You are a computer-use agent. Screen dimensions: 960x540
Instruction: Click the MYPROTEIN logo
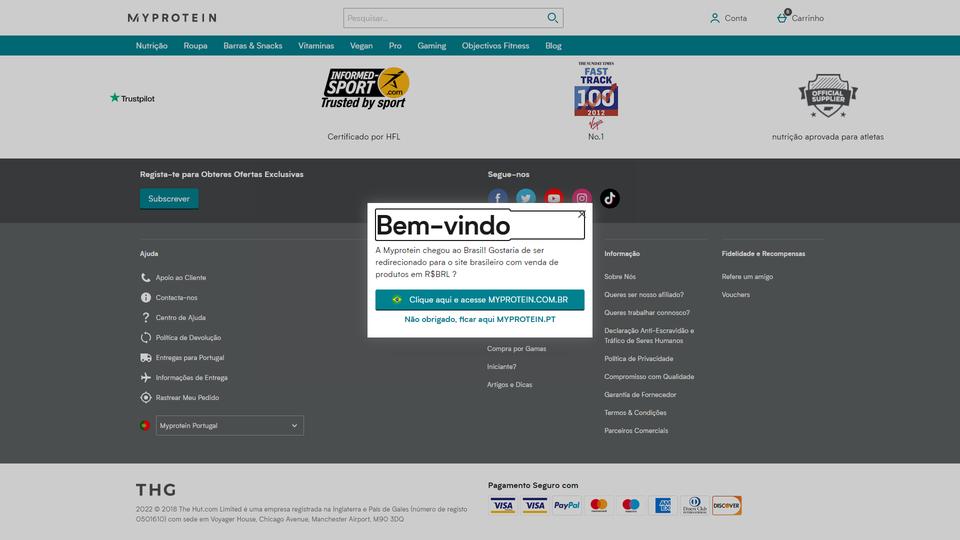(x=172, y=18)
